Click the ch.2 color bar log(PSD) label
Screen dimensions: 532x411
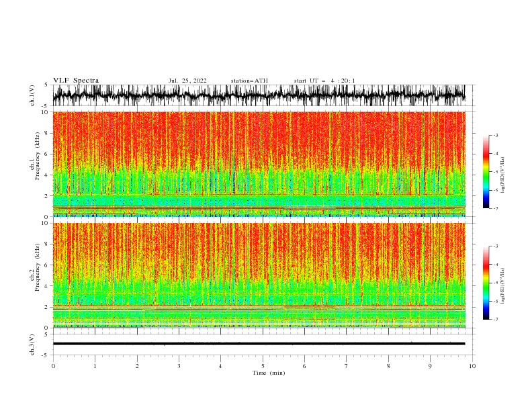point(503,286)
